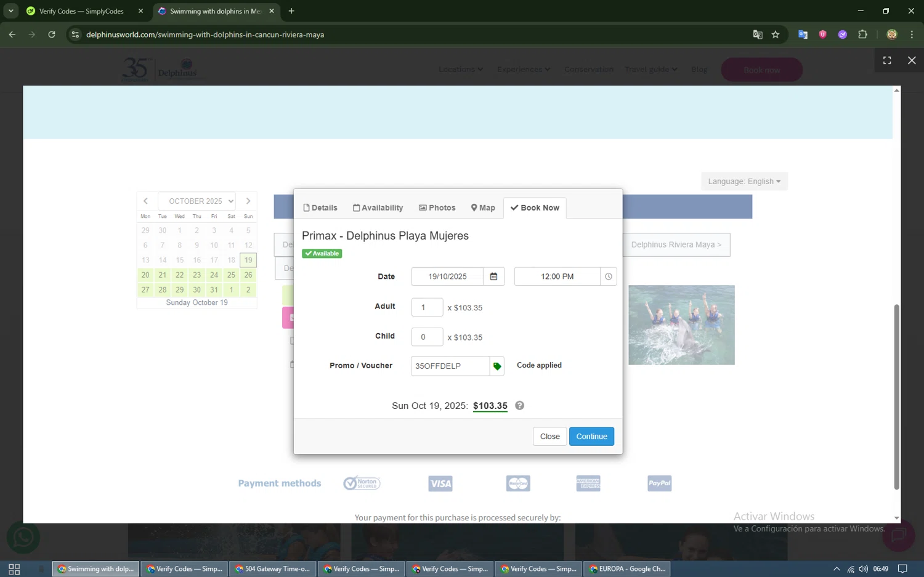Click the time field 12:00 PM
This screenshot has width=924, height=577.
pyautogui.click(x=557, y=276)
